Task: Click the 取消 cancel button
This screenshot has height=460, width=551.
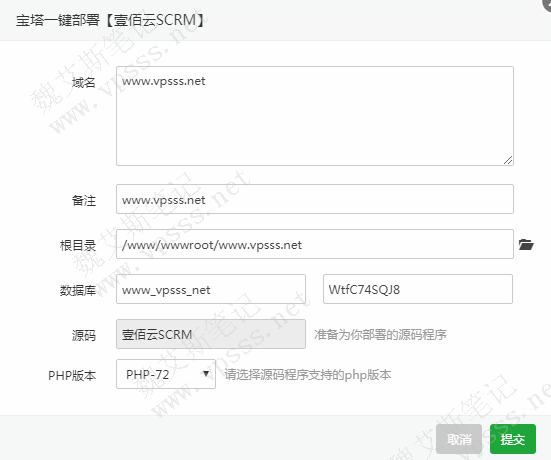Action: pyautogui.click(x=459, y=439)
